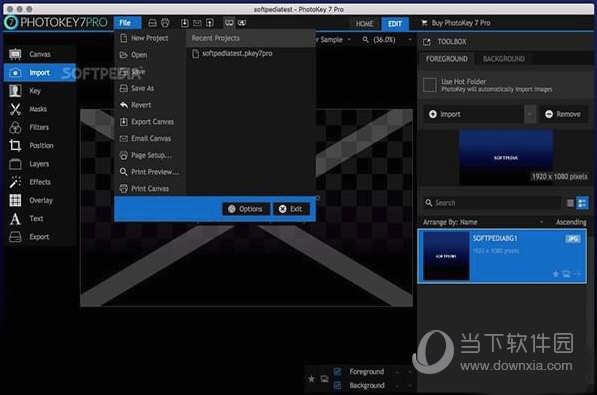Toggle the Background checkbox below canvas
This screenshot has width=597, height=395.
click(x=337, y=385)
